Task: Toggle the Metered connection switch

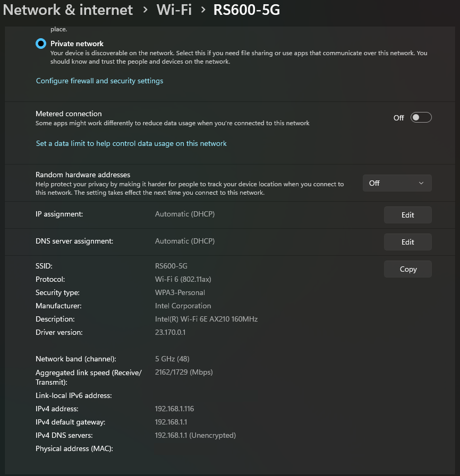Action: pos(421,118)
